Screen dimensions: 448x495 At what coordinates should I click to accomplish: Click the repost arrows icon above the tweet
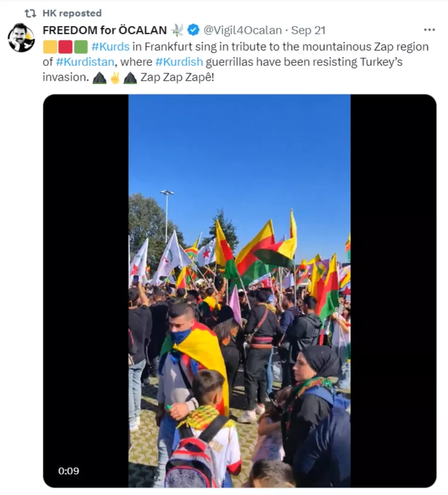coord(30,13)
